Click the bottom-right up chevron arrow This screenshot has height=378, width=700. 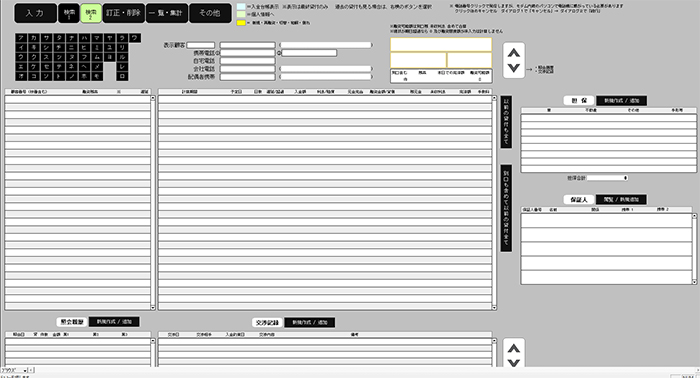click(x=514, y=348)
